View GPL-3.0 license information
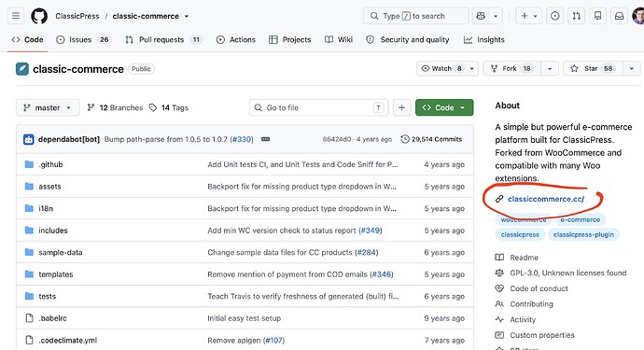 (x=561, y=273)
